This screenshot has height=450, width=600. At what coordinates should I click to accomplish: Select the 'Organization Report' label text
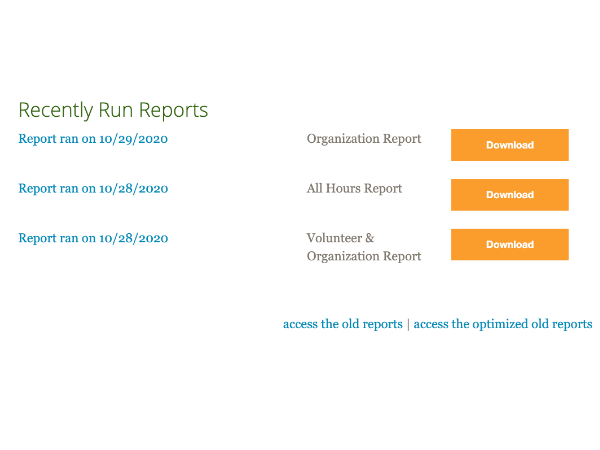coord(364,139)
